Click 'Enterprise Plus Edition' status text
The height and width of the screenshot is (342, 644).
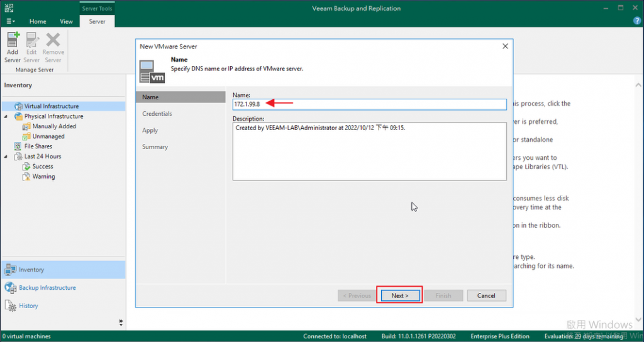(x=500, y=336)
